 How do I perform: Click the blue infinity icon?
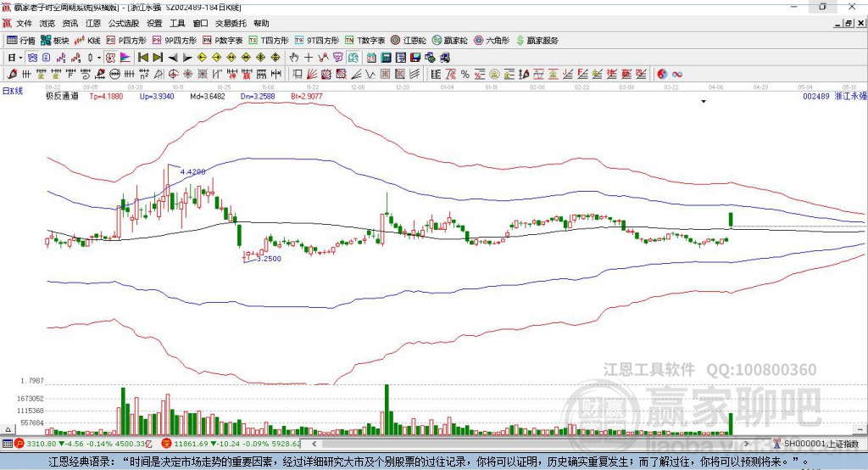[x=677, y=74]
